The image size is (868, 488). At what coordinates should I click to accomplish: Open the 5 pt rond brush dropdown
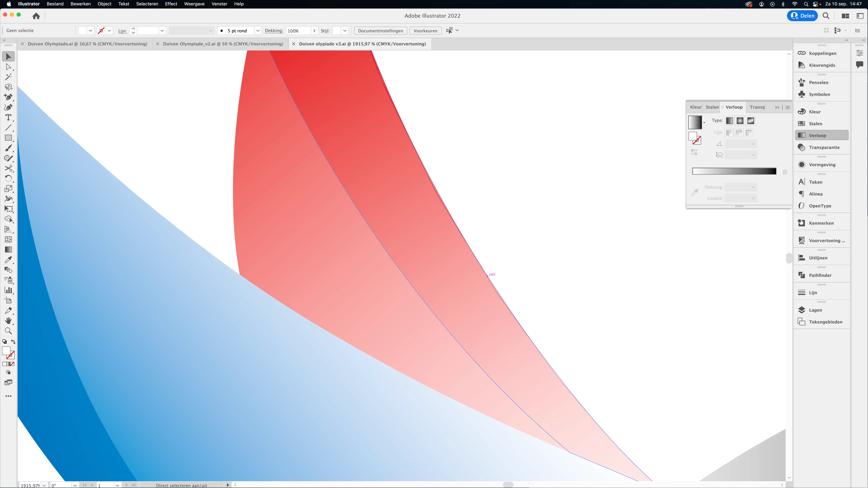258,31
